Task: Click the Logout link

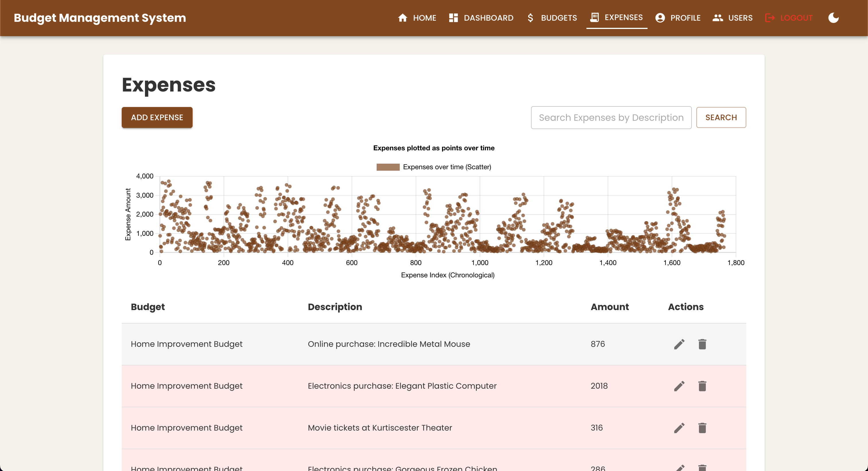Action: click(x=789, y=18)
